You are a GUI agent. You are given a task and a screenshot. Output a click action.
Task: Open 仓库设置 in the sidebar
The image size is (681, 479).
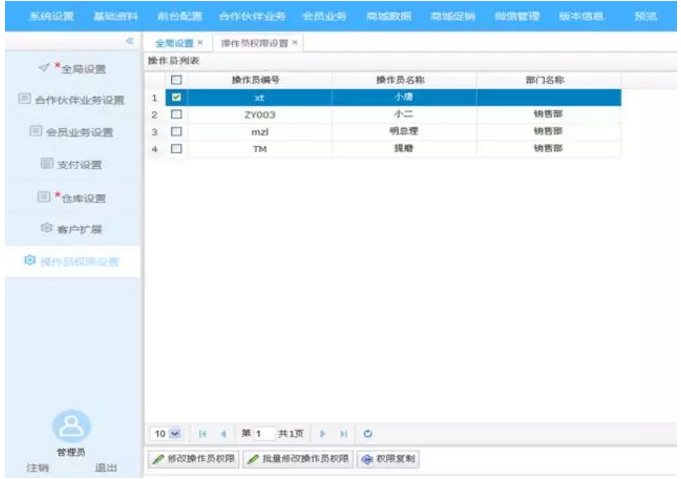coord(83,198)
